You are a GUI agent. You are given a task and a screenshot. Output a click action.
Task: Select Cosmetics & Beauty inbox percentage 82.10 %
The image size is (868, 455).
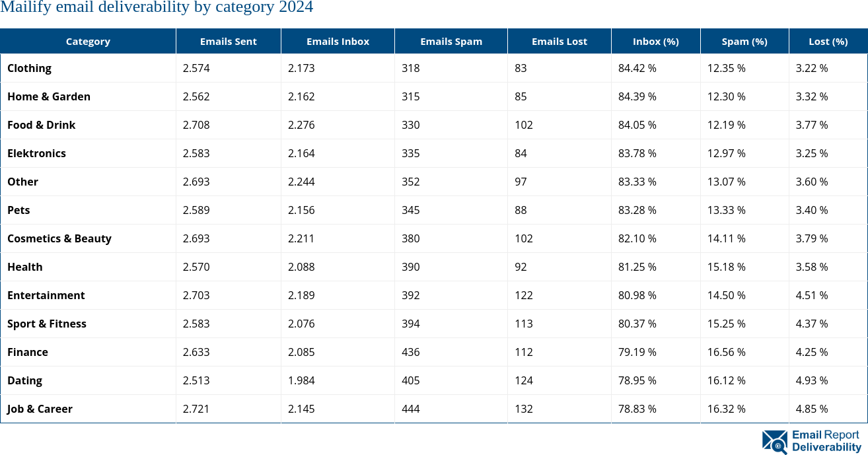(637, 238)
